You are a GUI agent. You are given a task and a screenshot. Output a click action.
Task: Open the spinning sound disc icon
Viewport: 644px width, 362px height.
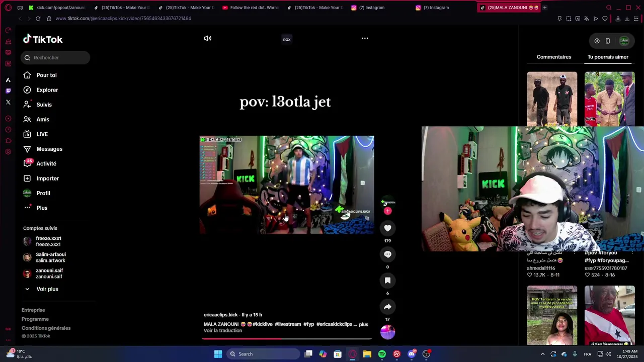pos(387,332)
